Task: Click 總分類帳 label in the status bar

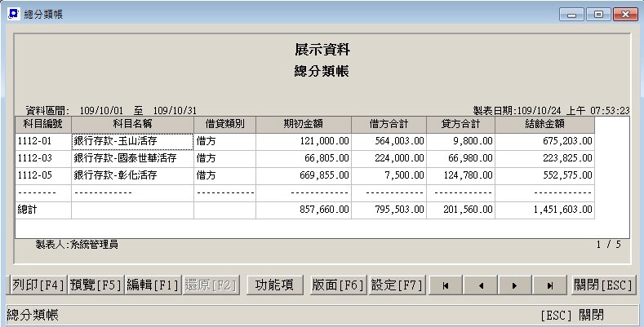Action: click(x=33, y=315)
